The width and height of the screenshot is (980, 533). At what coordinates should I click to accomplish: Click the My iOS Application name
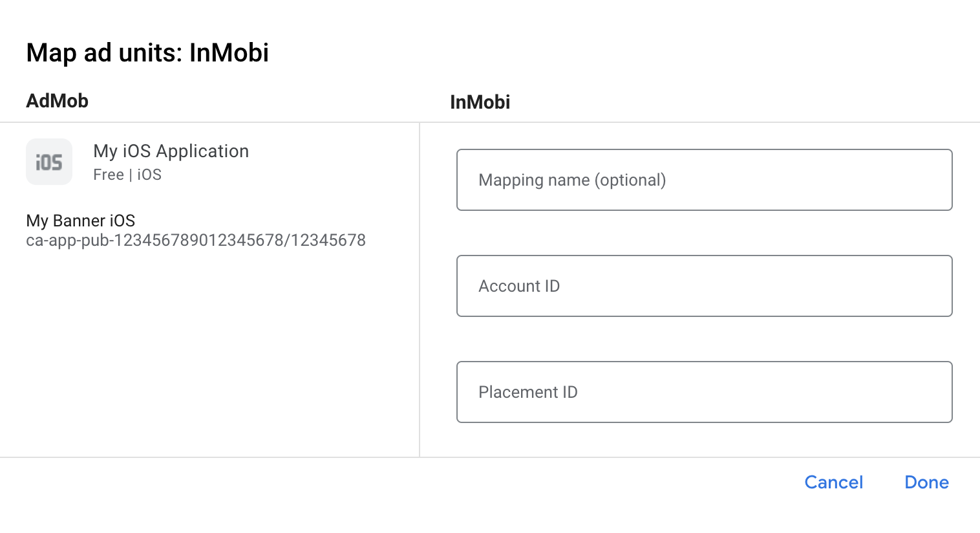(171, 151)
